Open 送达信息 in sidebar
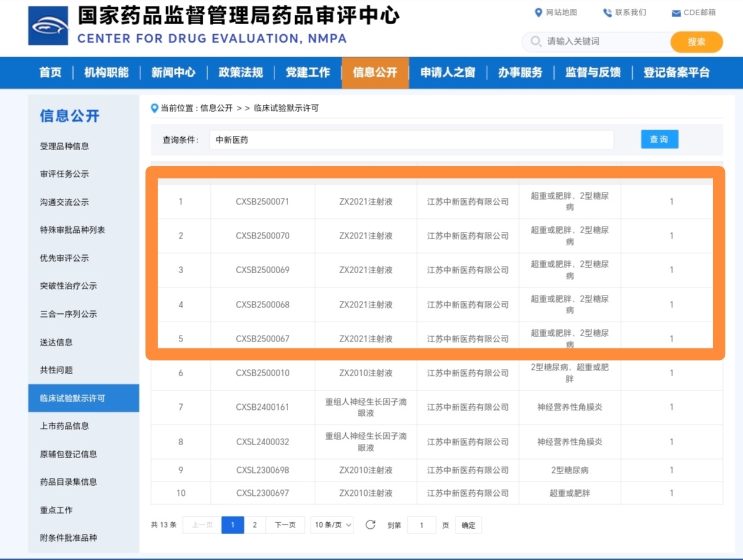743x560 pixels. [56, 342]
